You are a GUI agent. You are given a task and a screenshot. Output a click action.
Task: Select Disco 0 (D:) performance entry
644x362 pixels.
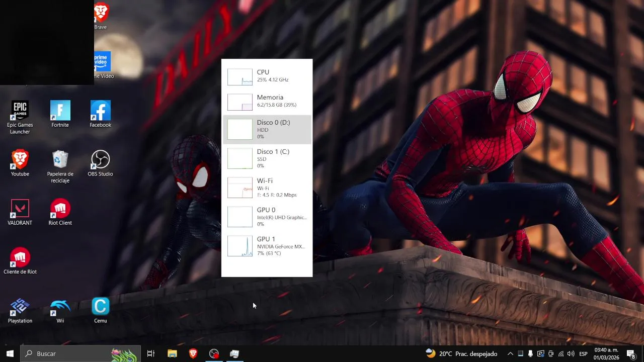tap(267, 129)
